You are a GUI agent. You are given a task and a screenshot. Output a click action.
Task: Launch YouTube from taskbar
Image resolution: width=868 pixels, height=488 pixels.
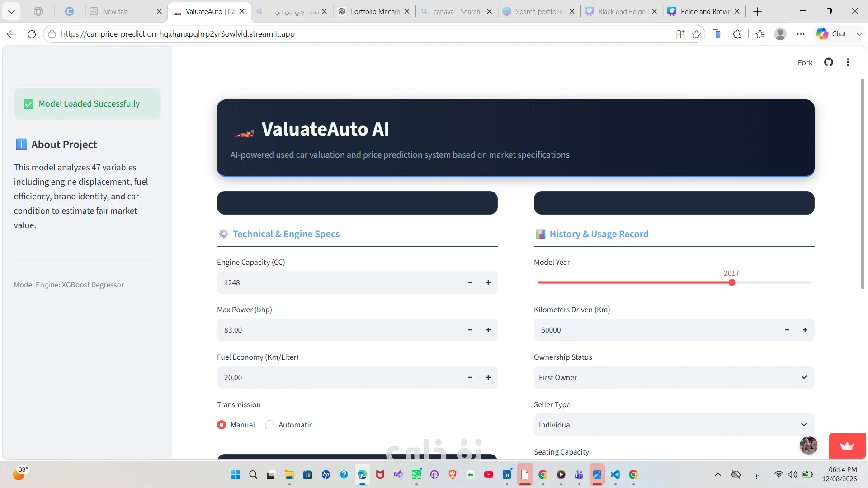tap(489, 474)
